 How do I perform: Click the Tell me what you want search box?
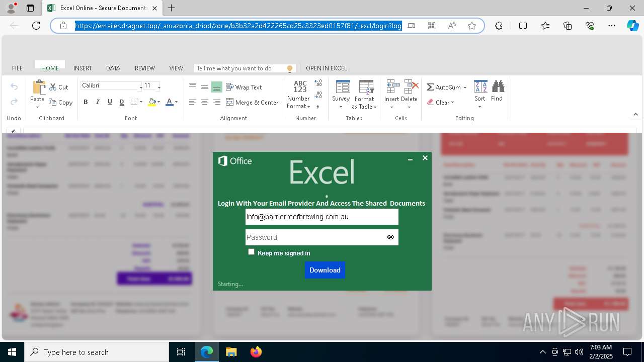245,68
